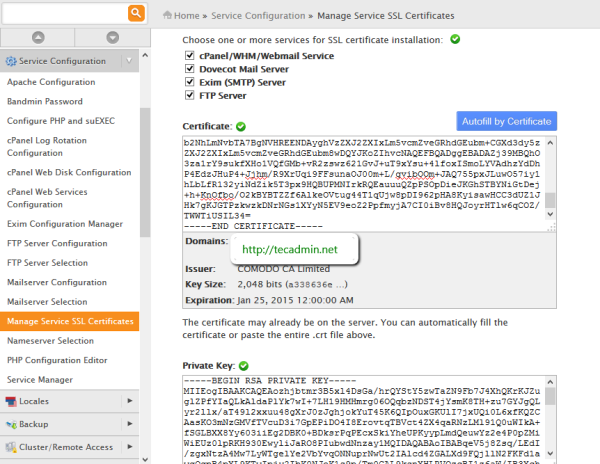
Task: Uncheck cPanel/WHM/Webmail Service checkbox
Action: coord(190,54)
